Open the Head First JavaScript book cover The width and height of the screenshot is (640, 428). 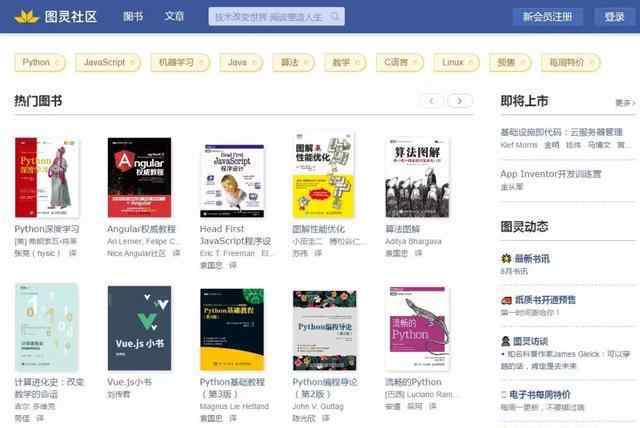click(232, 180)
